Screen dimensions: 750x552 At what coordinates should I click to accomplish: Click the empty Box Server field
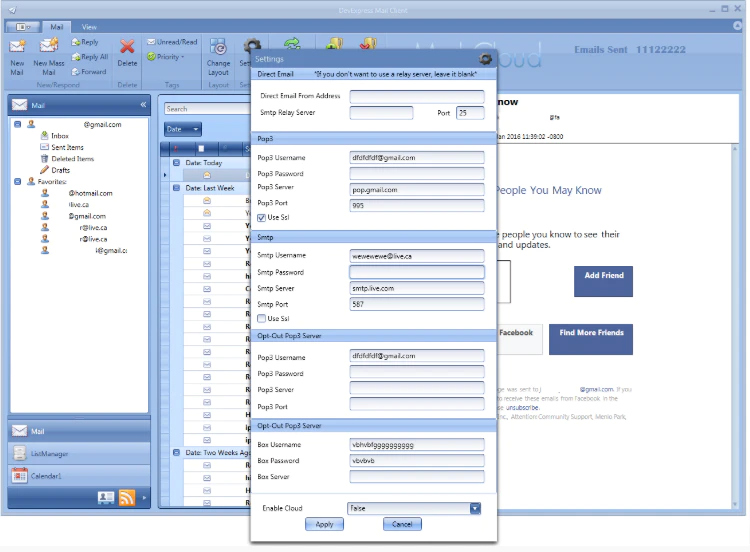(417, 477)
